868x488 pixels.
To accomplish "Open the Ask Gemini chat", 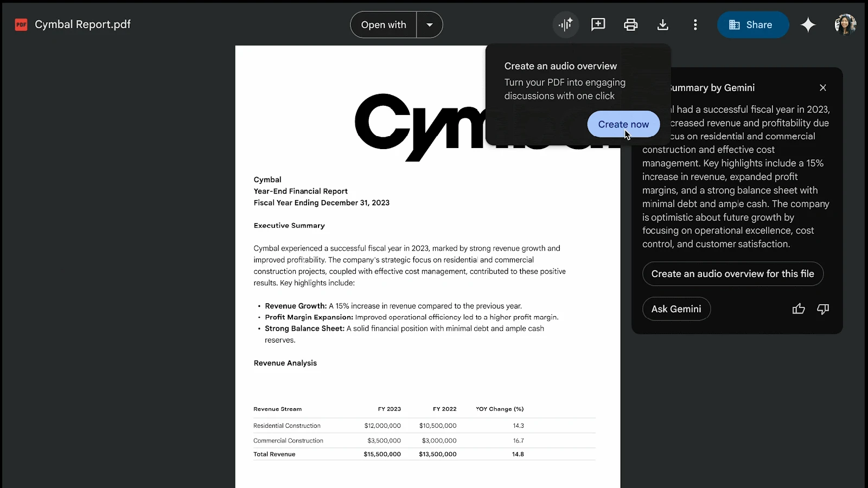I will tap(676, 309).
